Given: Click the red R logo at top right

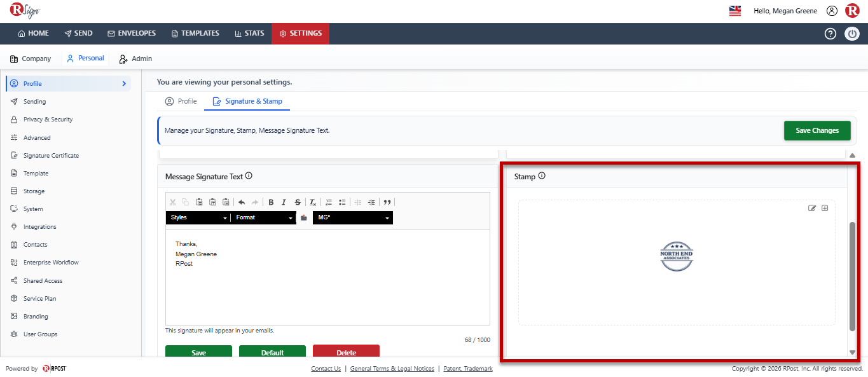Looking at the screenshot, I should coord(852,11).
